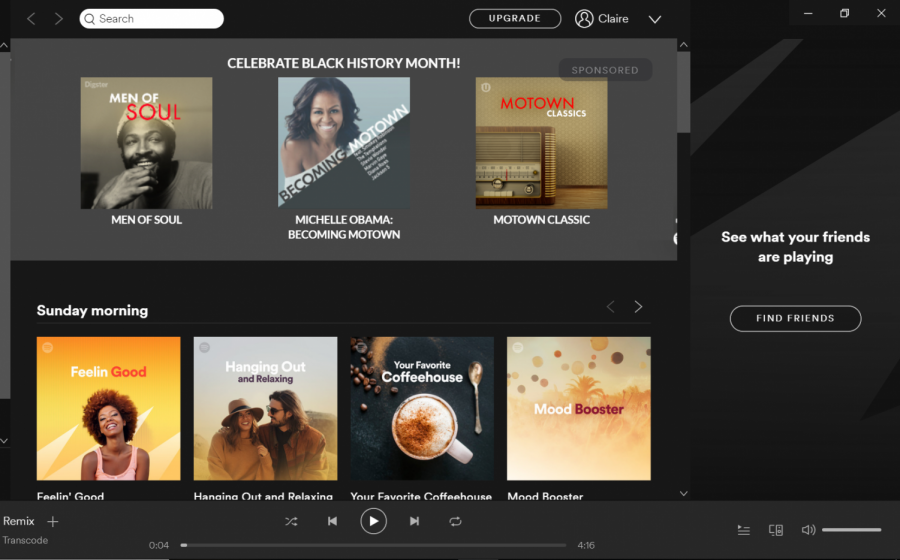Go forward with the right navigation arrow
The height and width of the screenshot is (560, 900).
pyautogui.click(x=59, y=19)
